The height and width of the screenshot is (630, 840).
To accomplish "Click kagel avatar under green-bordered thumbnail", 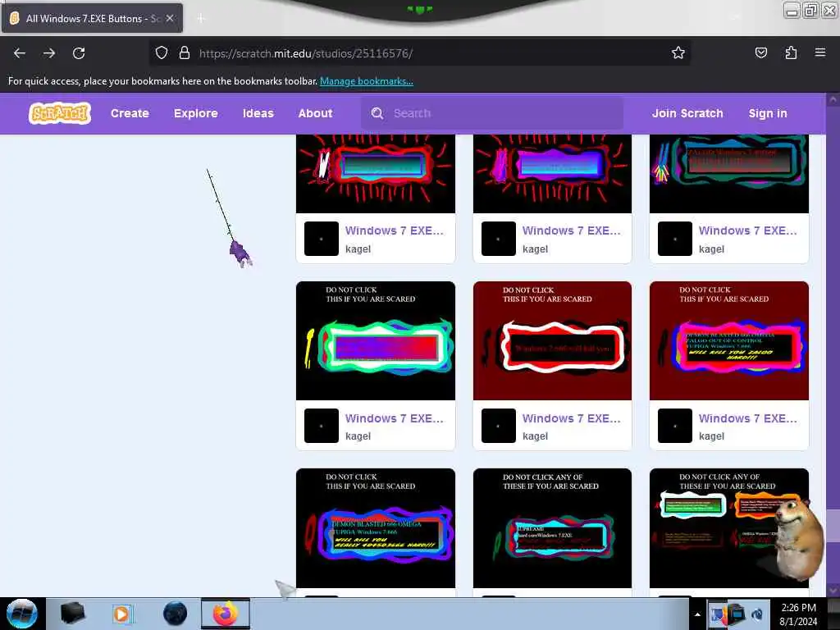I will (x=322, y=426).
